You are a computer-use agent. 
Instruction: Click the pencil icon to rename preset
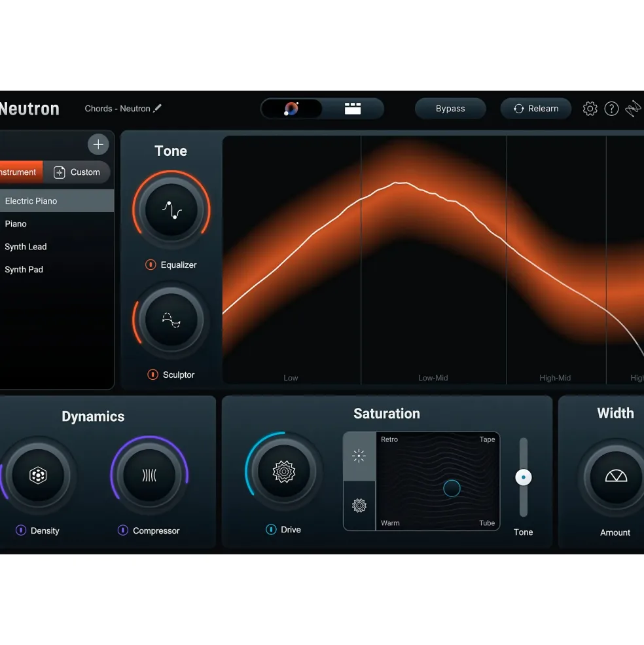point(158,108)
